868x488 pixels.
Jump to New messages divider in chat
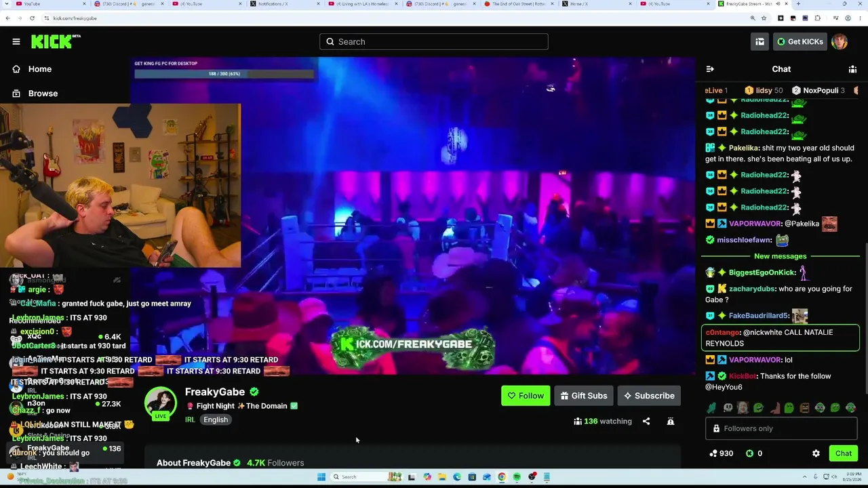pos(781,256)
